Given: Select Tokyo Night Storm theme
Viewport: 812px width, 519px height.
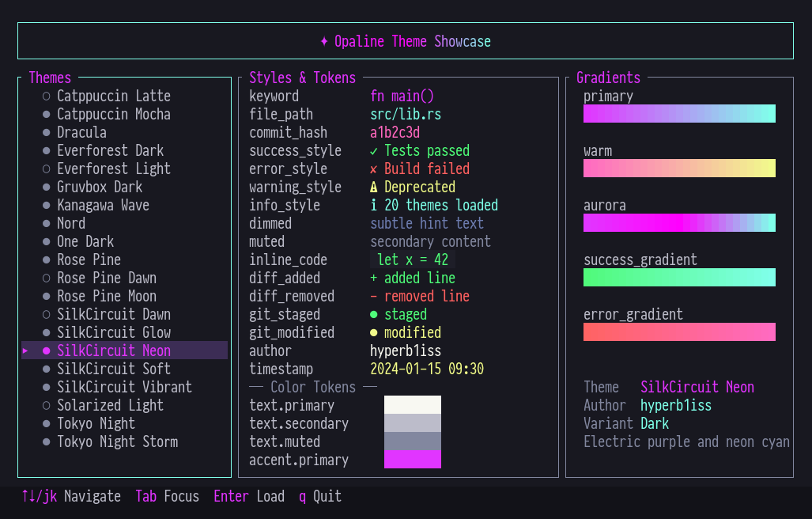Looking at the screenshot, I should pos(124,441).
